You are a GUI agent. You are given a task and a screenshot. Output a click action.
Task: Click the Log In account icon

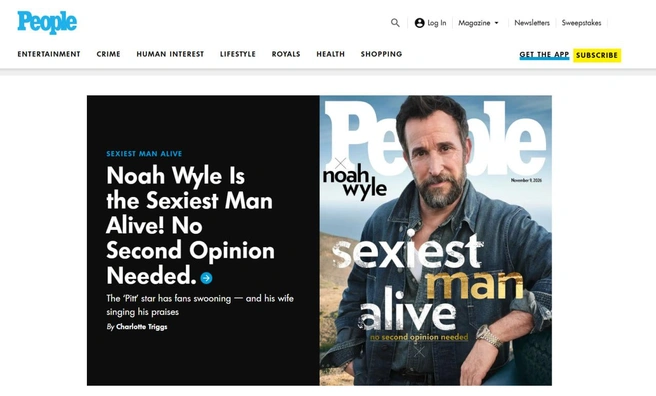[419, 23]
